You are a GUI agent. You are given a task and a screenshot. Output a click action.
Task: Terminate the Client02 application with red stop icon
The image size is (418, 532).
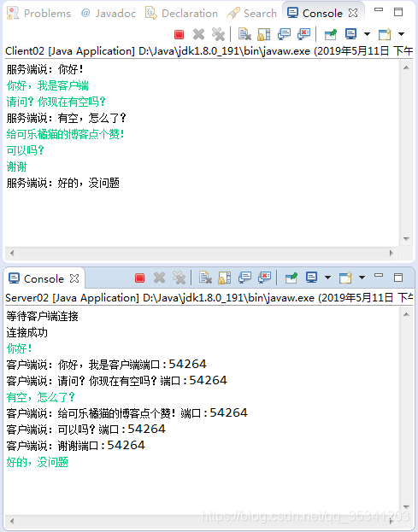click(x=179, y=34)
